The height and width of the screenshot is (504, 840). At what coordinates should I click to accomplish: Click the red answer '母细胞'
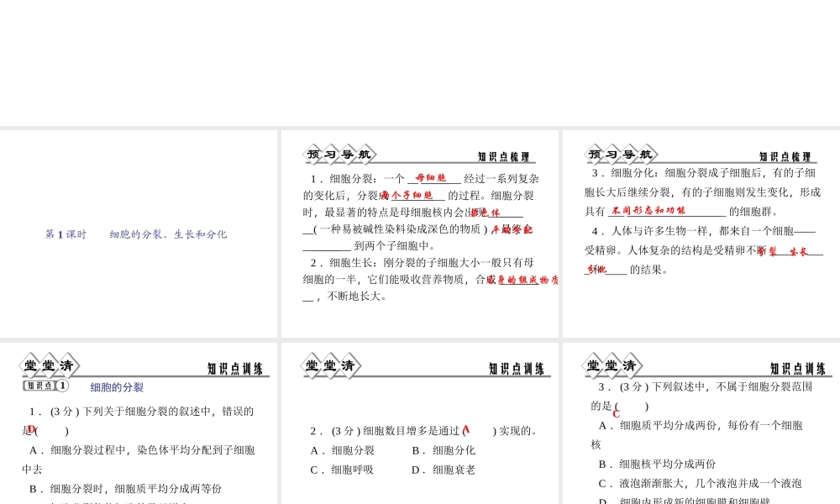(x=431, y=178)
